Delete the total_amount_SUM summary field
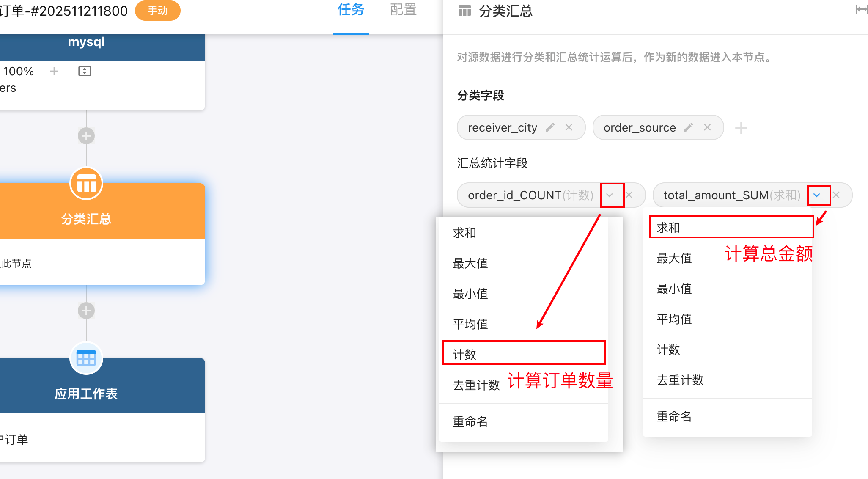The image size is (868, 479). coord(836,195)
